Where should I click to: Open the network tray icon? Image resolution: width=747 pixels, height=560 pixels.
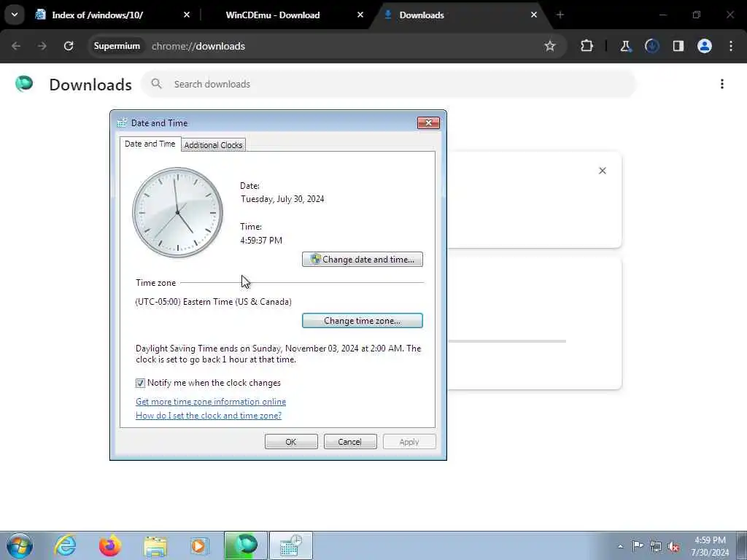656,546
